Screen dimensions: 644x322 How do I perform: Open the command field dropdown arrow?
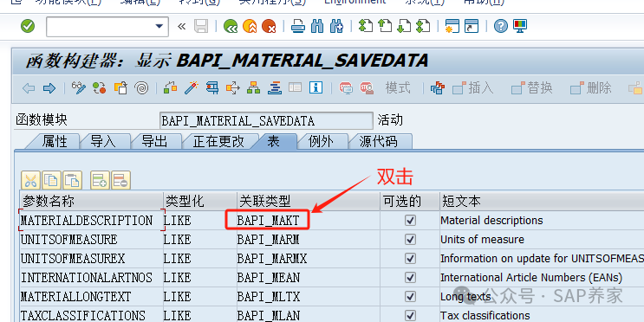[x=159, y=27]
